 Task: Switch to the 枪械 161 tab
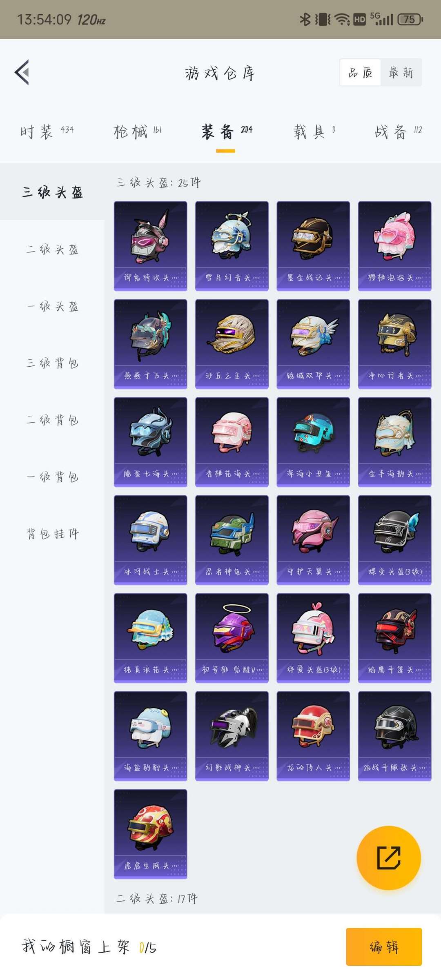(137, 131)
